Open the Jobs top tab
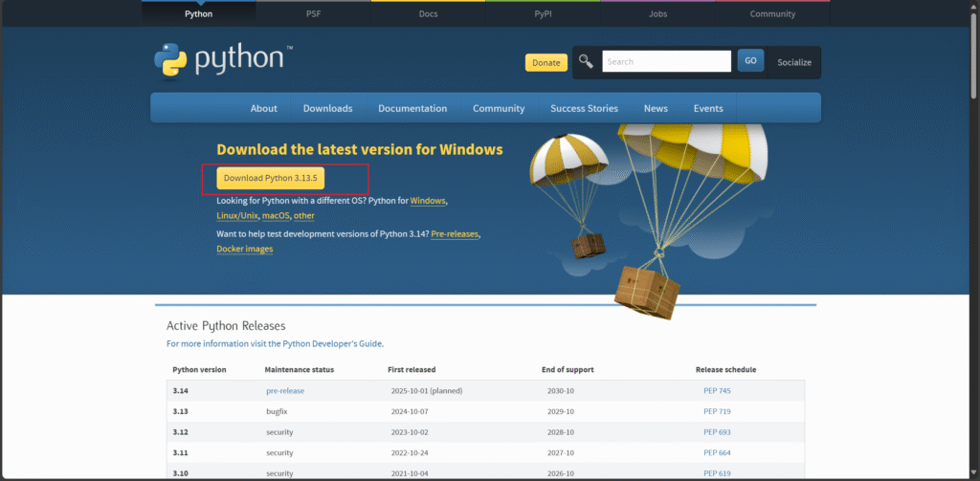This screenshot has height=481, width=980. point(658,13)
